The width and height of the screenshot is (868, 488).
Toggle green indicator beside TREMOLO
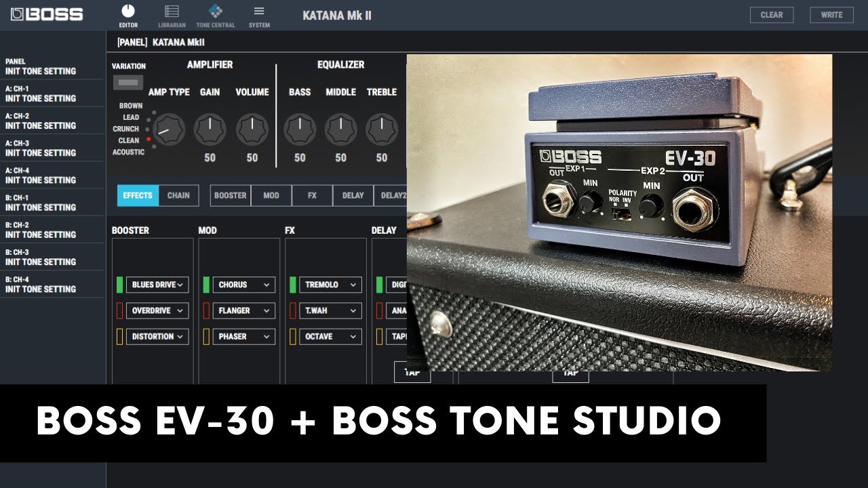(292, 285)
